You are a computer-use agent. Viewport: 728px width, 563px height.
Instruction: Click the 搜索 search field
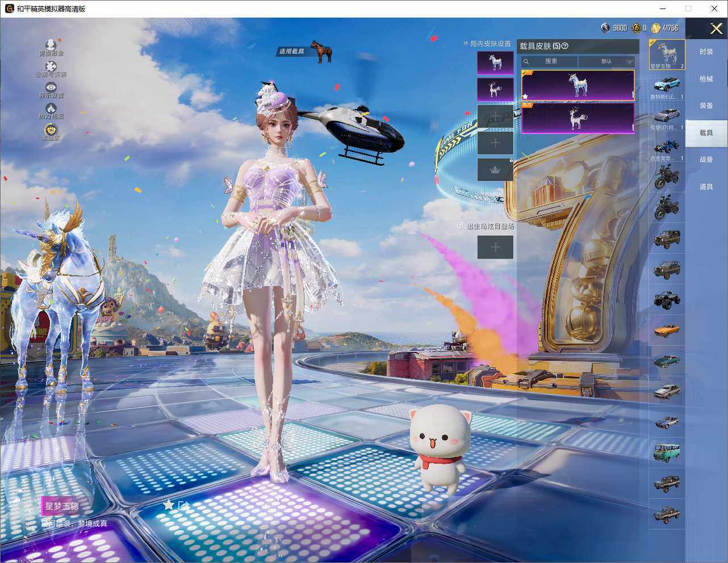(x=550, y=61)
